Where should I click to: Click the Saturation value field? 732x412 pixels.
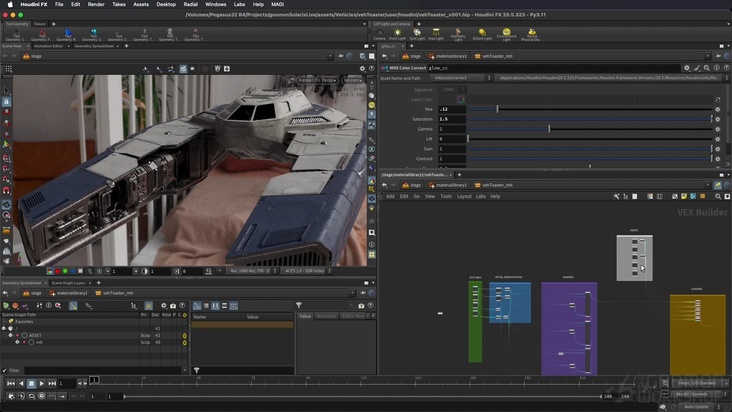[452, 119]
